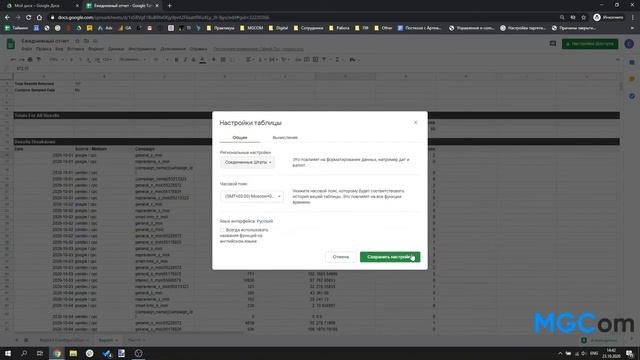The width and height of the screenshot is (640, 360).
Task: Open Windows taskbar search
Action: coord(24,353)
